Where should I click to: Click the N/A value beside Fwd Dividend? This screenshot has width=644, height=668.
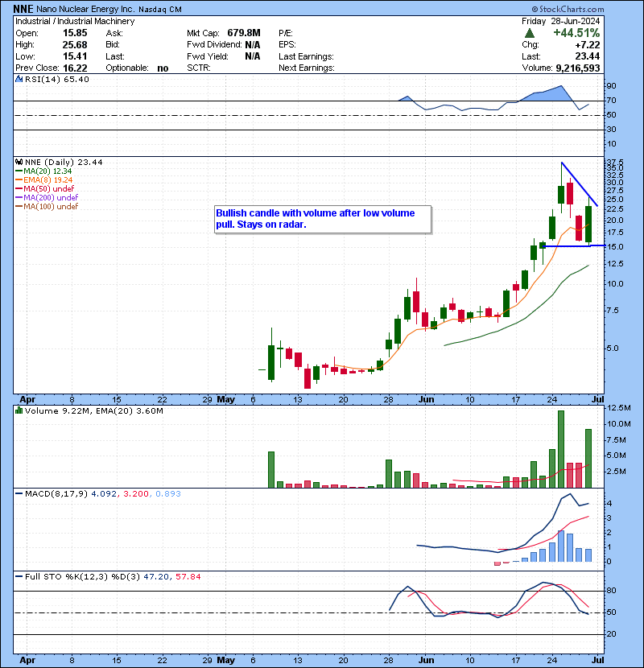click(253, 45)
